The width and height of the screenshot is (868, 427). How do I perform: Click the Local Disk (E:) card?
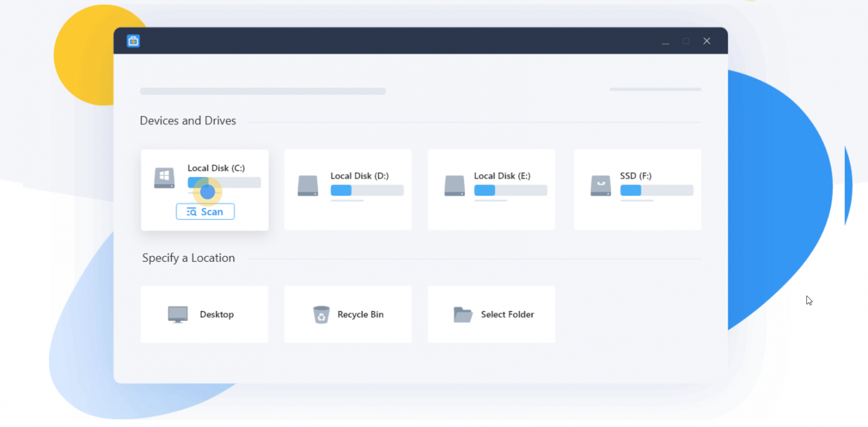coord(491,189)
